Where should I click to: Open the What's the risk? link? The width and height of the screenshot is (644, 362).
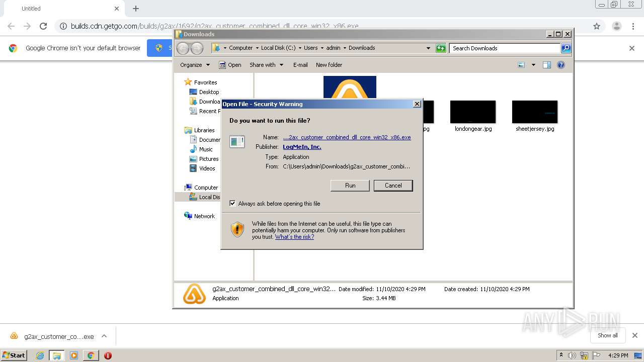[x=294, y=237]
